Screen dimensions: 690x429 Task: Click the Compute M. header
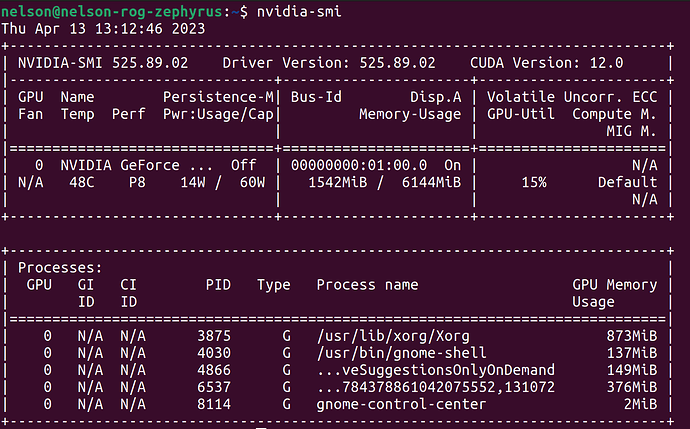coord(614,114)
